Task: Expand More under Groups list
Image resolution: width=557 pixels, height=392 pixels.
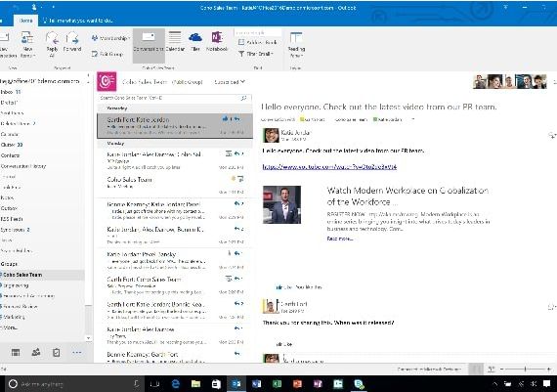Action: [x=10, y=327]
